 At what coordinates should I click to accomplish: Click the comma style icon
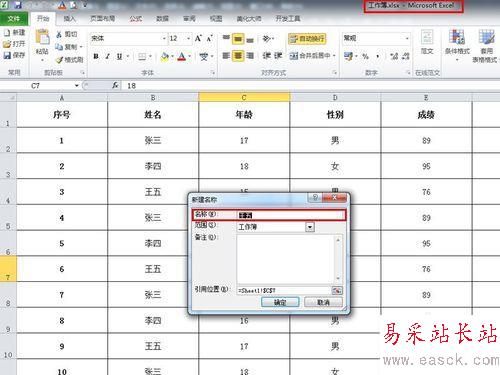click(x=378, y=56)
